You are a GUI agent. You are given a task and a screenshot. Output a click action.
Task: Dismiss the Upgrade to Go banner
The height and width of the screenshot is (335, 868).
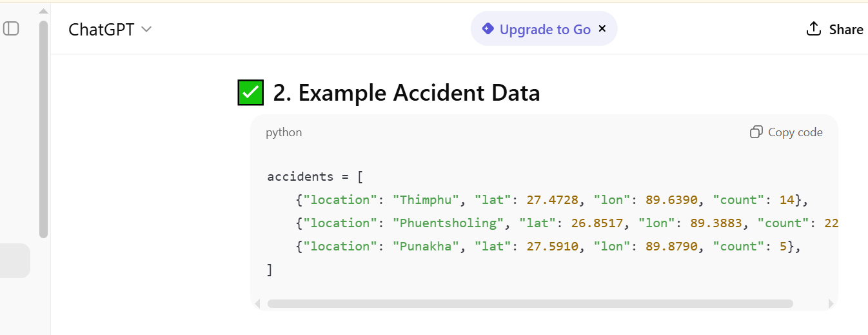[602, 29]
